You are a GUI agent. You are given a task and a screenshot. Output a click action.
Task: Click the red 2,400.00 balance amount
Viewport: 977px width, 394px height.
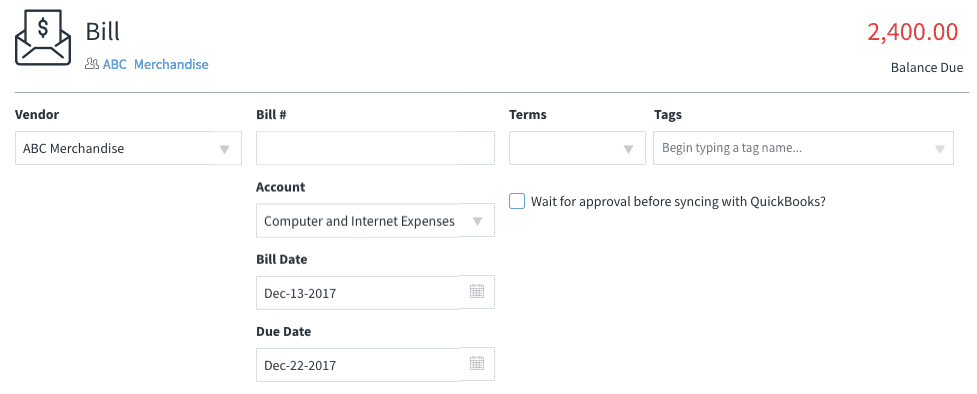tap(912, 32)
